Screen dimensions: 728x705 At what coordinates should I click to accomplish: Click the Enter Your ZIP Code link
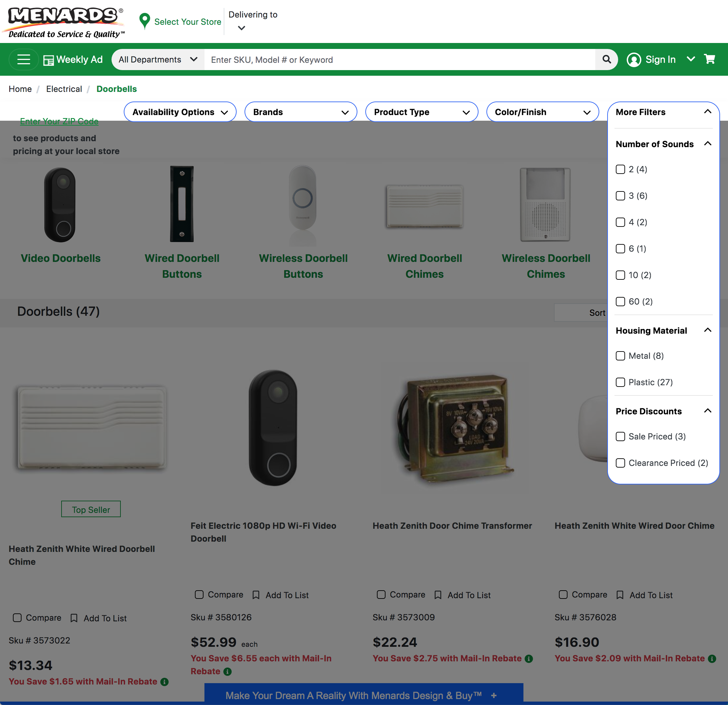point(59,121)
